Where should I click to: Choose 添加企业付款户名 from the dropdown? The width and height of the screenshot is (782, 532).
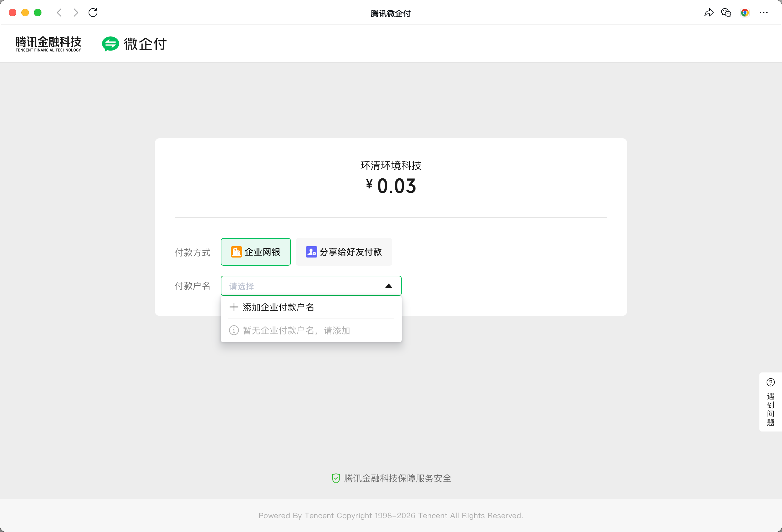[x=311, y=307]
